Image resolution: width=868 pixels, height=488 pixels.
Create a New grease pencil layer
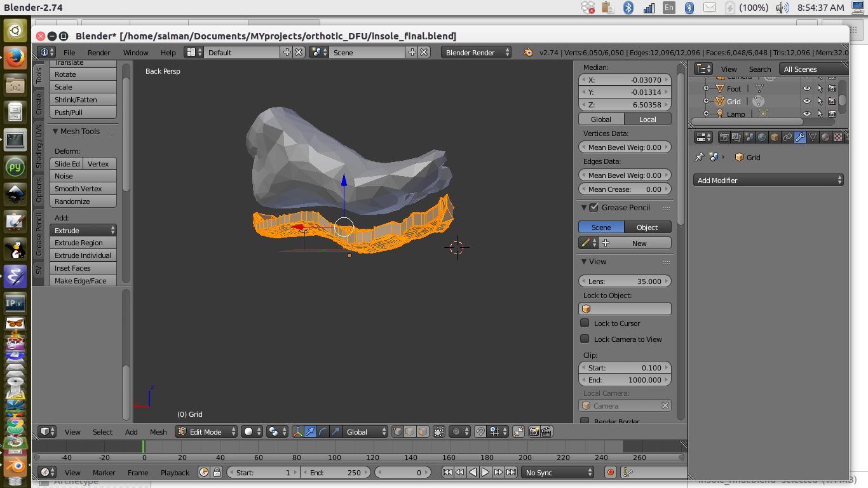point(637,243)
